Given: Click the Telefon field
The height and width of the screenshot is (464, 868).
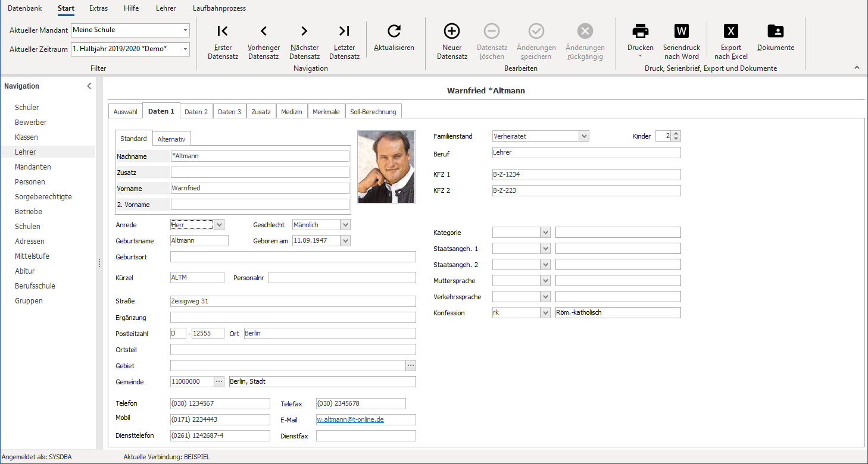Looking at the screenshot, I should point(220,403).
